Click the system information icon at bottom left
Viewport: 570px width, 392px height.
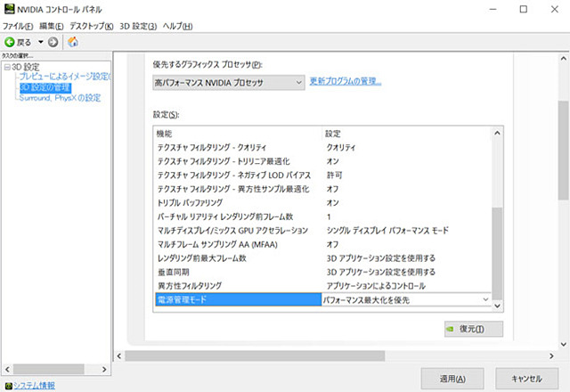pos(8,386)
